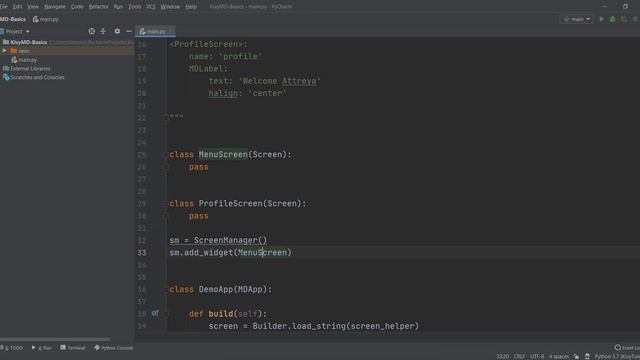Open the Event Log
The width and height of the screenshot is (640, 360).
(x=627, y=348)
